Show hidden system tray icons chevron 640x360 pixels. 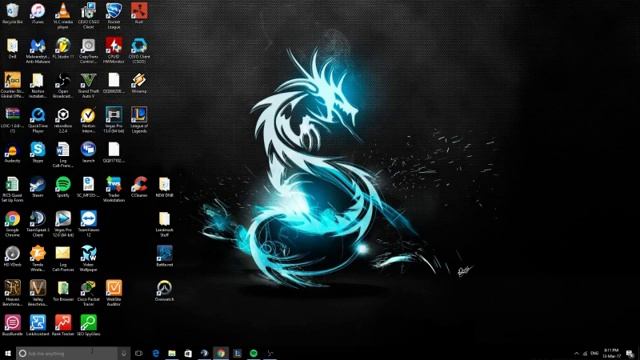coord(576,353)
